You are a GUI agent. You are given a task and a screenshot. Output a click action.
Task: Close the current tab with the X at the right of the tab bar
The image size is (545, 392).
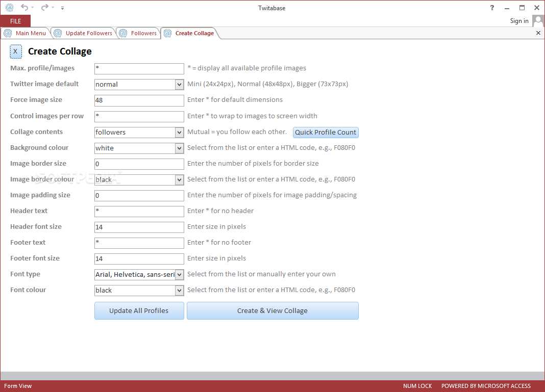(538, 33)
